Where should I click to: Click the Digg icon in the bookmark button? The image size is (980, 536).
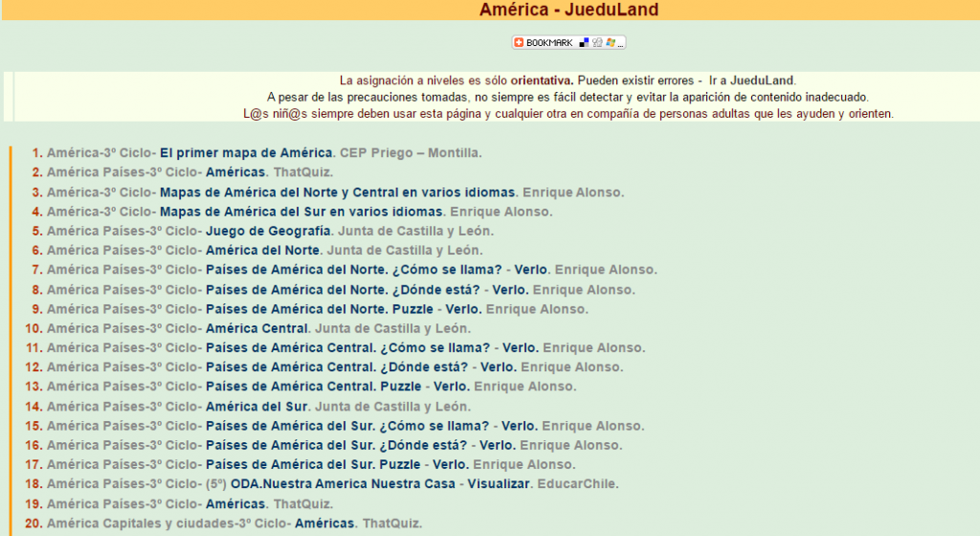tap(597, 43)
